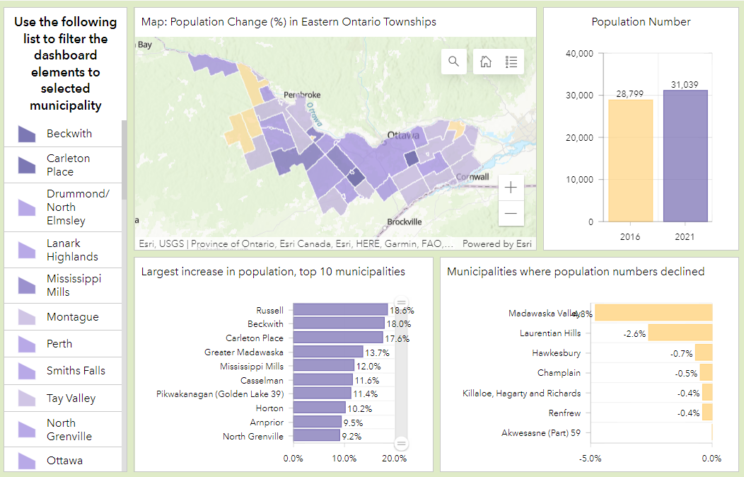Click the 2021 population bar
This screenshot has width=744, height=477.
[x=685, y=156]
